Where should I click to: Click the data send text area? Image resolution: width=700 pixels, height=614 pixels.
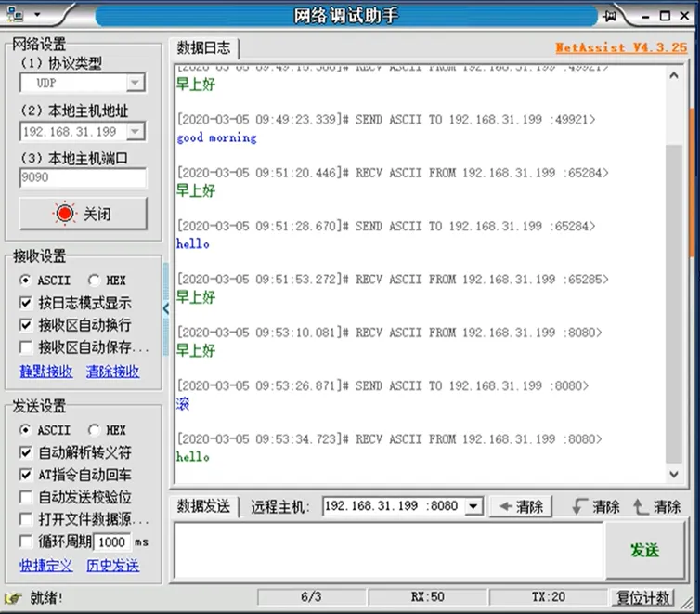click(x=388, y=551)
